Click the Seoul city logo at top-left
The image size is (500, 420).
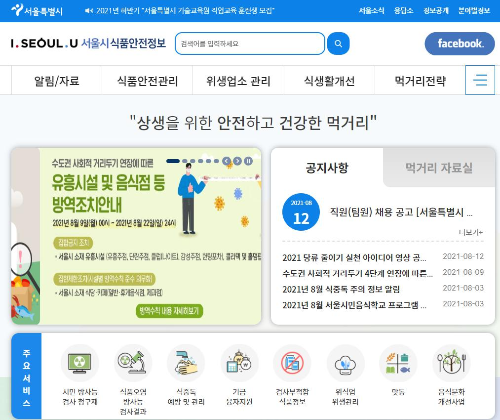point(36,11)
